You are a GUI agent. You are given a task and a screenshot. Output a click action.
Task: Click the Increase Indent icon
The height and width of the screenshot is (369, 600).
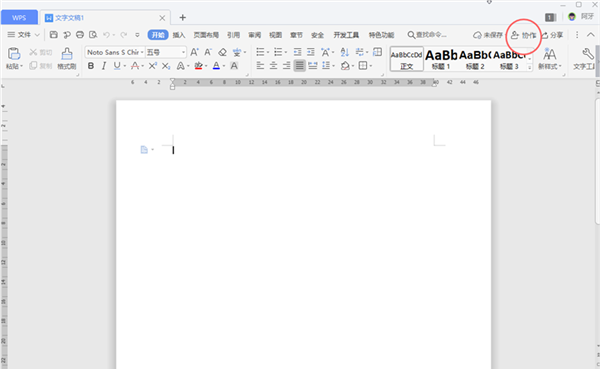[311, 52]
